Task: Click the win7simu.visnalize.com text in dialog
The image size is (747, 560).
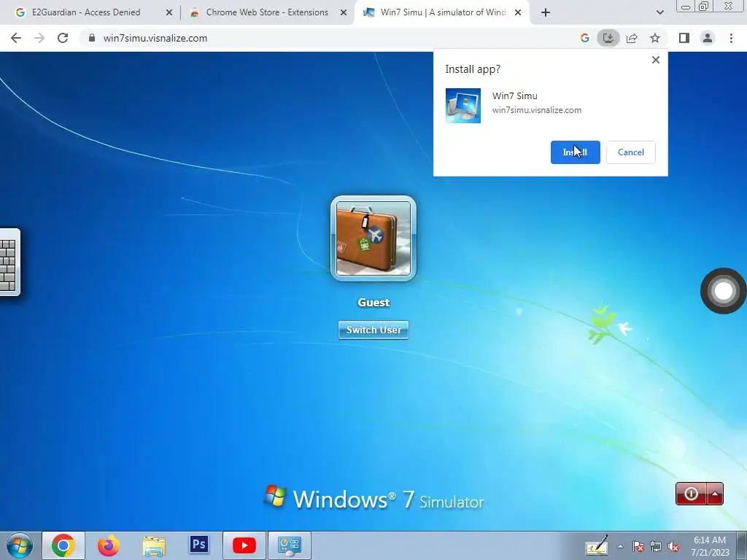Action: (x=536, y=110)
